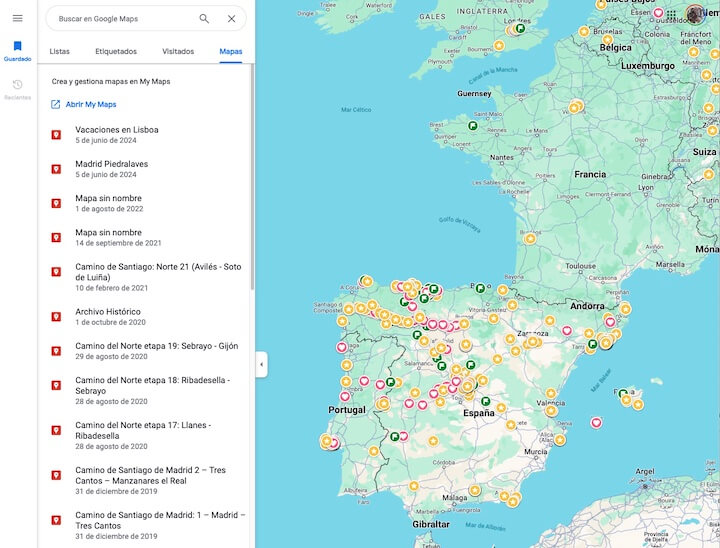Click the green flag marker on Mallorca
This screenshot has height=548, width=720.
tap(623, 394)
